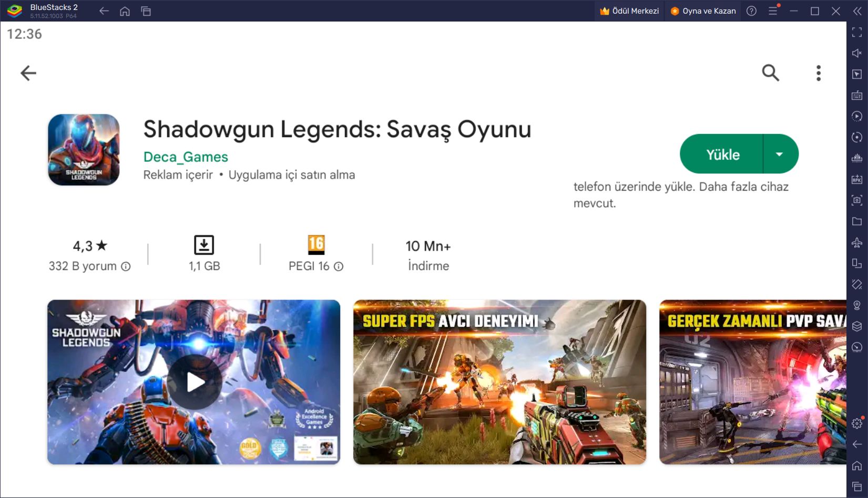Click the Reklam içerir label
Screen dimensions: 868x498
tap(178, 175)
